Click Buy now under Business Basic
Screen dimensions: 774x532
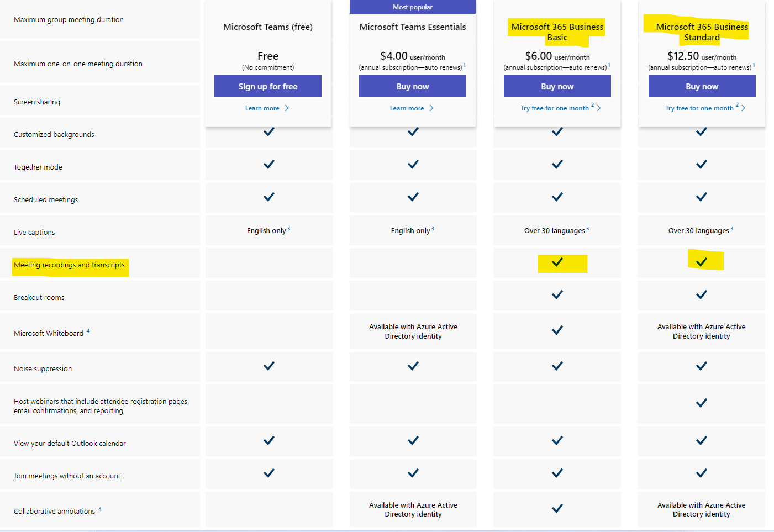pyautogui.click(x=557, y=86)
